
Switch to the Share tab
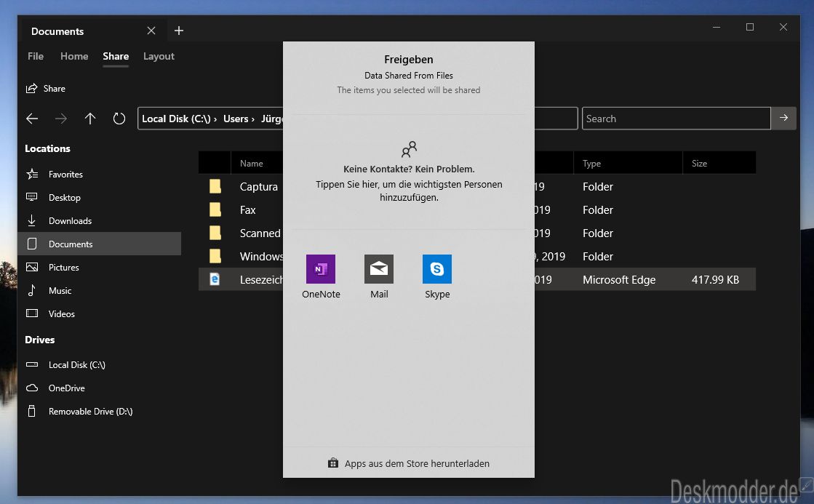click(116, 56)
